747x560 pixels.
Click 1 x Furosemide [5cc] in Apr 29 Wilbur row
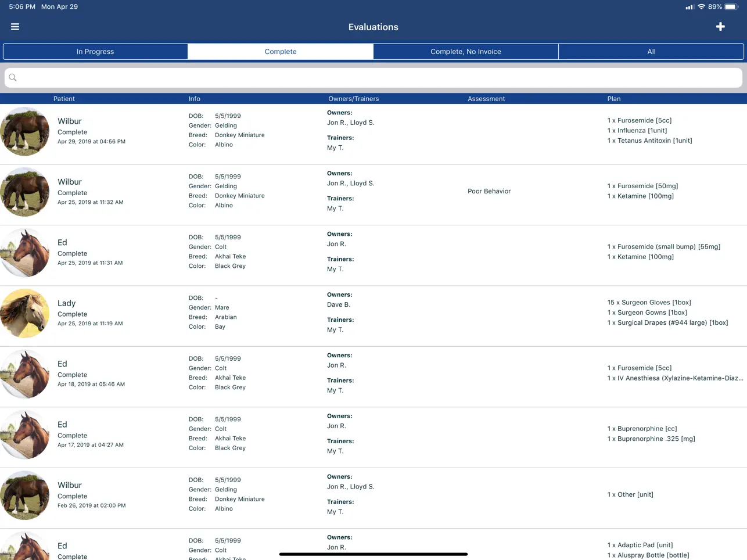(x=640, y=120)
